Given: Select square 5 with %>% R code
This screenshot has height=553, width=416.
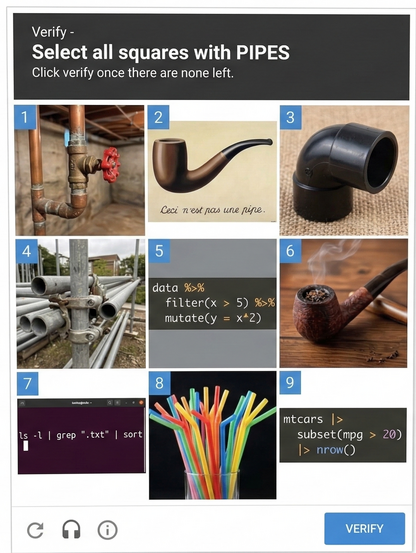Looking at the screenshot, I should (x=213, y=303).
